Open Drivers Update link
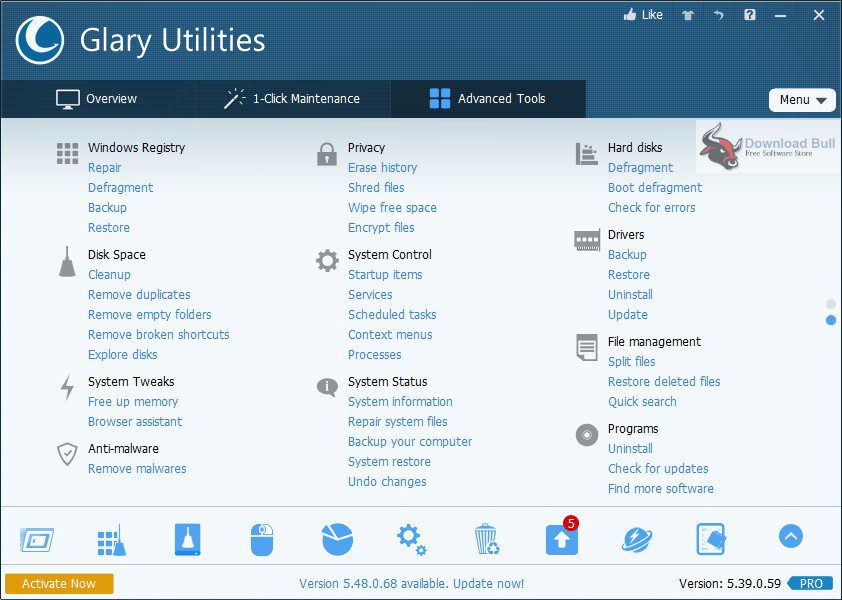Screen dimensions: 842x600 (x=628, y=315)
